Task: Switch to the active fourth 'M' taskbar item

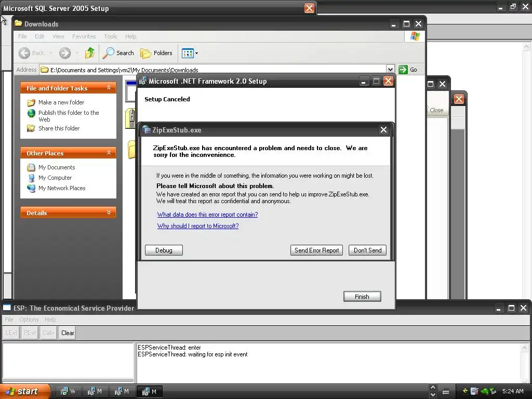Action: (149, 392)
